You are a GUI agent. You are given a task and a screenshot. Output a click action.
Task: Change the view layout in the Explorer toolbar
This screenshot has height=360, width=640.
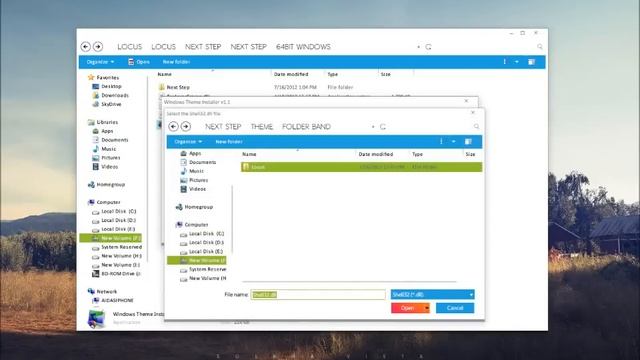[x=505, y=62]
